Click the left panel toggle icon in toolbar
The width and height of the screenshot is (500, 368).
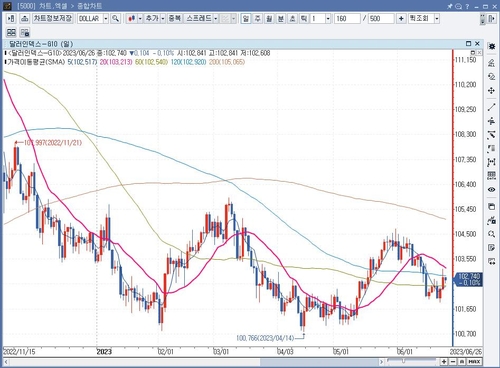tap(11, 19)
